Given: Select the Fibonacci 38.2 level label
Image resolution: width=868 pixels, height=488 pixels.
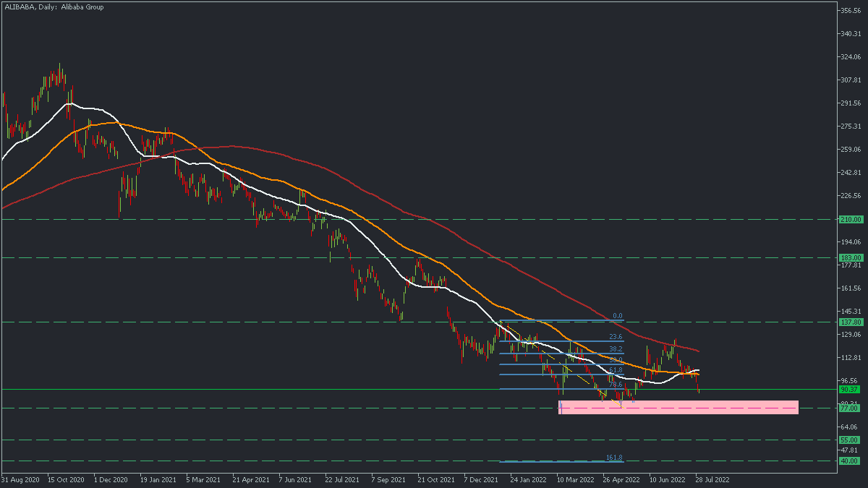Looking at the screenshot, I should 616,348.
